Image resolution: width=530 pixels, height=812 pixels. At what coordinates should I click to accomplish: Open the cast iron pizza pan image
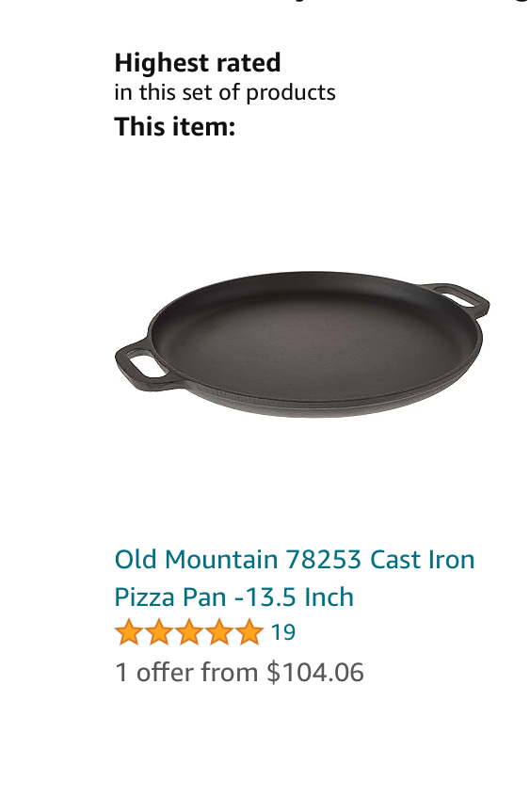click(302, 343)
